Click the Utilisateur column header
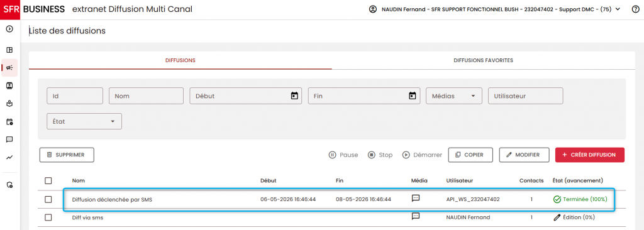The height and width of the screenshot is (230, 644). [x=460, y=180]
